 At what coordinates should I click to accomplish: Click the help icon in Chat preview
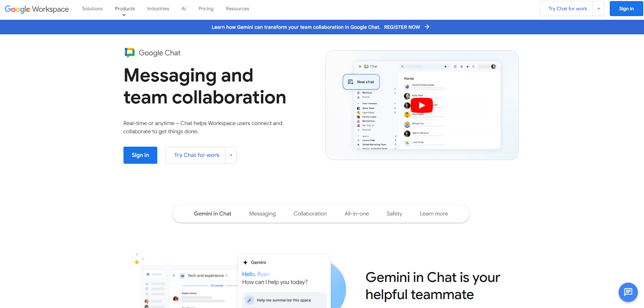coord(455,67)
